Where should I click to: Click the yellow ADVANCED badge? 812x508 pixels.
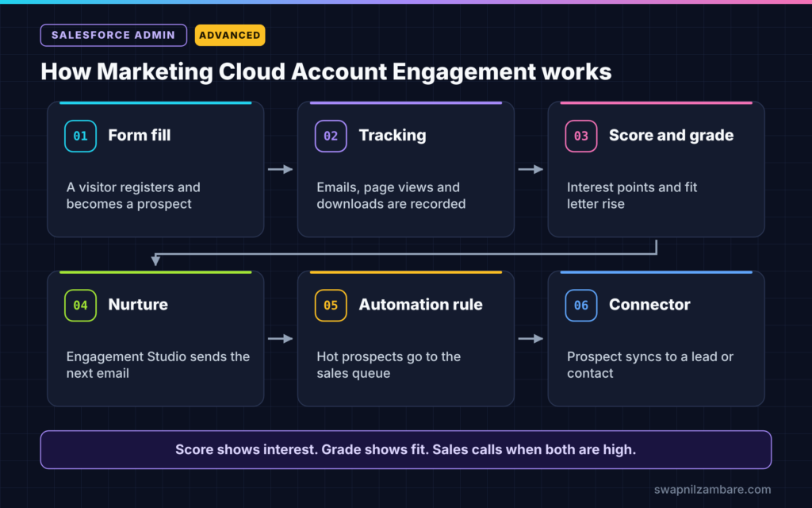click(230, 35)
